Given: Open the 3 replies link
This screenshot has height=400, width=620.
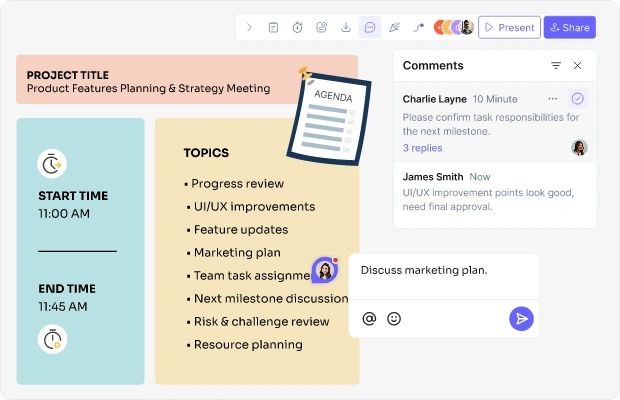Looking at the screenshot, I should pyautogui.click(x=422, y=148).
